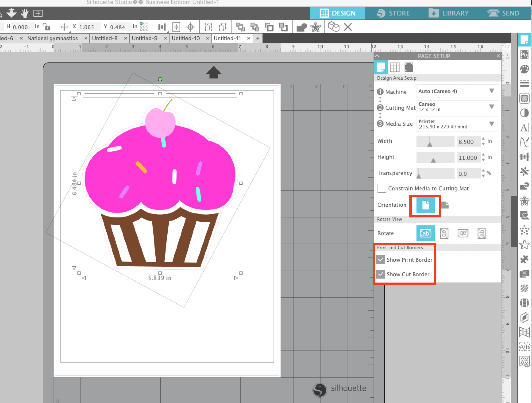Uncheck Show Print Border
Screen dimensions: 532x403
pyautogui.click(x=380, y=260)
